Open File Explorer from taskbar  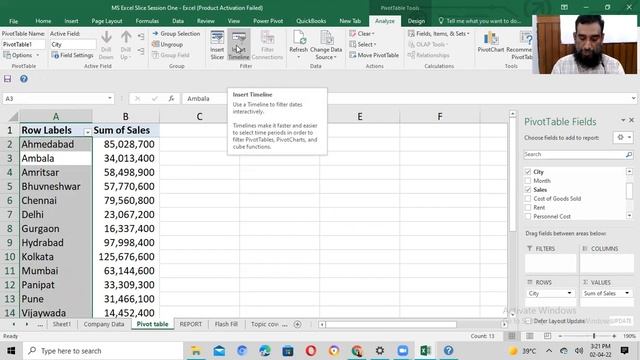pos(196,351)
